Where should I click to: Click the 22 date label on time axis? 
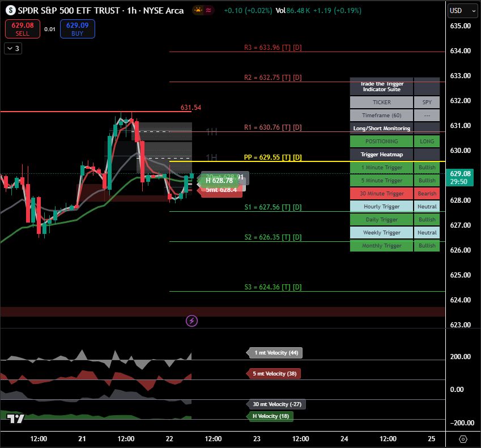pos(169,439)
